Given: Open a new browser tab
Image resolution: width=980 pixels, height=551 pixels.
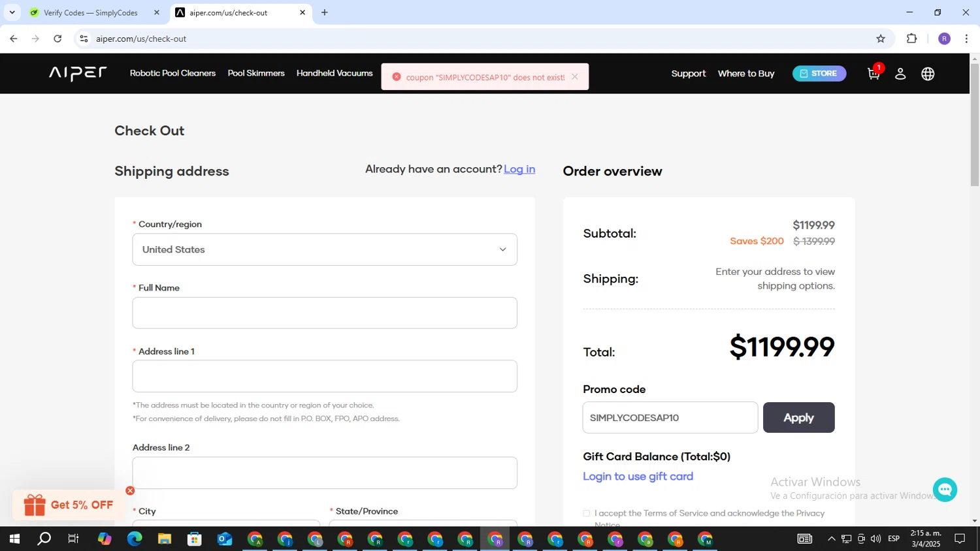Looking at the screenshot, I should 325,12.
